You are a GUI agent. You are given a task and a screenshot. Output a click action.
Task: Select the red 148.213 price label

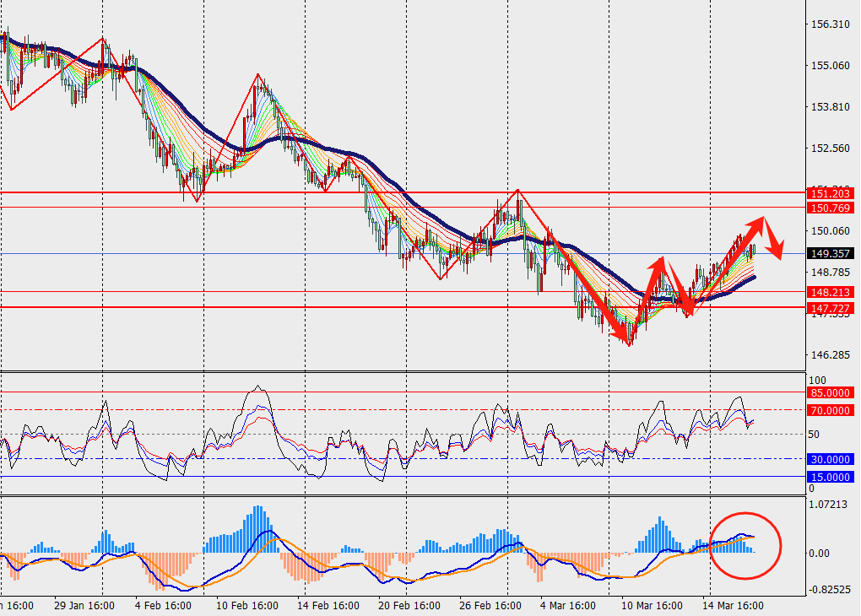coord(828,292)
